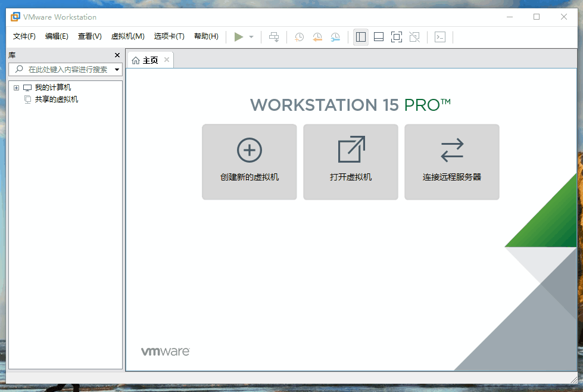This screenshot has width=583, height=392.
Task: Toggle the library sidebar view
Action: 360,37
